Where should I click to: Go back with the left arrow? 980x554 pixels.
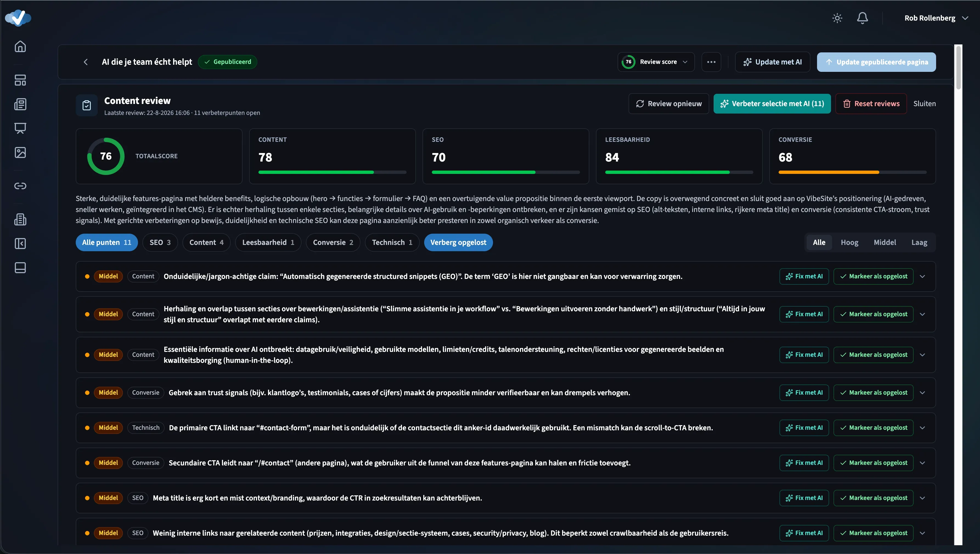(86, 62)
